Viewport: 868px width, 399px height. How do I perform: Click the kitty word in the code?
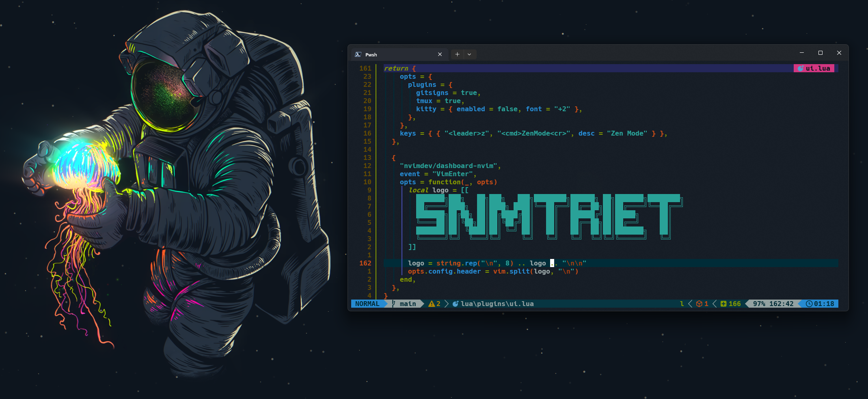(426, 109)
